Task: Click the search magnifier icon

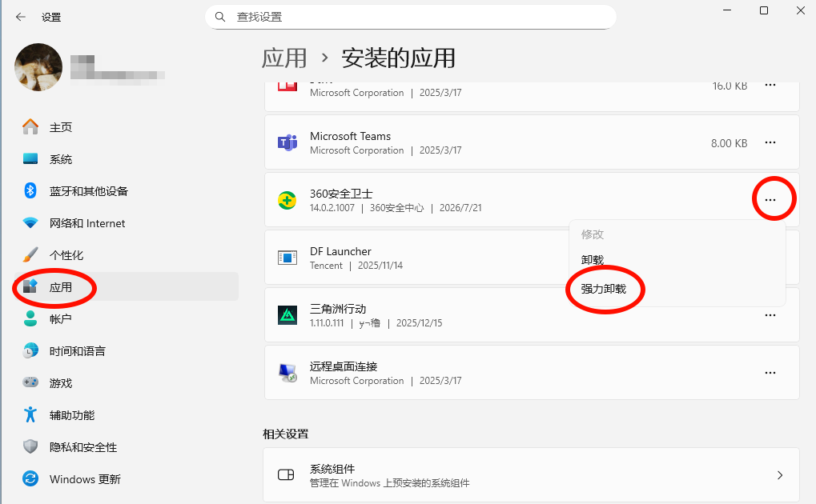Action: [x=220, y=17]
